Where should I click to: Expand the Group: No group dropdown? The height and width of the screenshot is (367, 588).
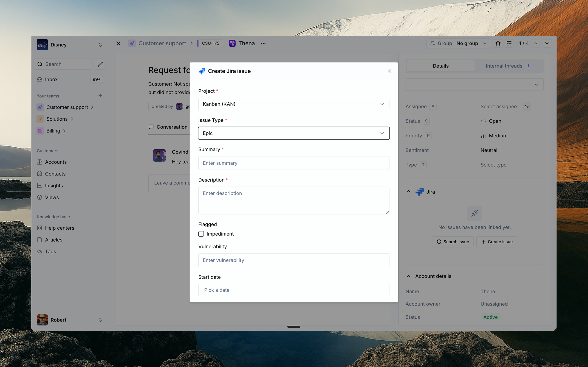[x=458, y=43]
